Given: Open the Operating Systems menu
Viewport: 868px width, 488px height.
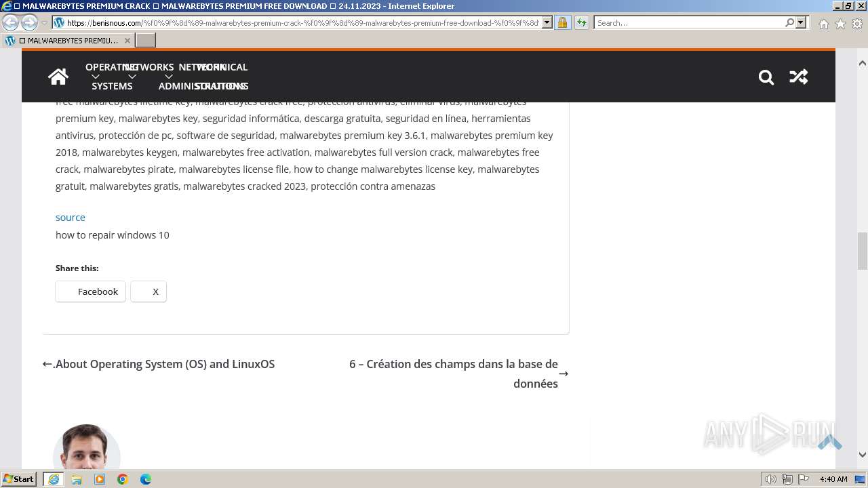Looking at the screenshot, I should tap(112, 77).
